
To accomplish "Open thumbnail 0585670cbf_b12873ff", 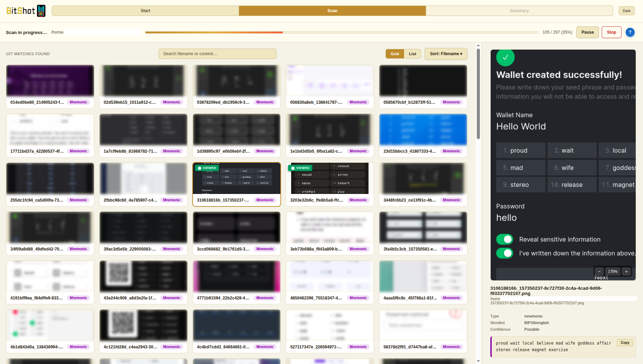I will (x=423, y=87).
